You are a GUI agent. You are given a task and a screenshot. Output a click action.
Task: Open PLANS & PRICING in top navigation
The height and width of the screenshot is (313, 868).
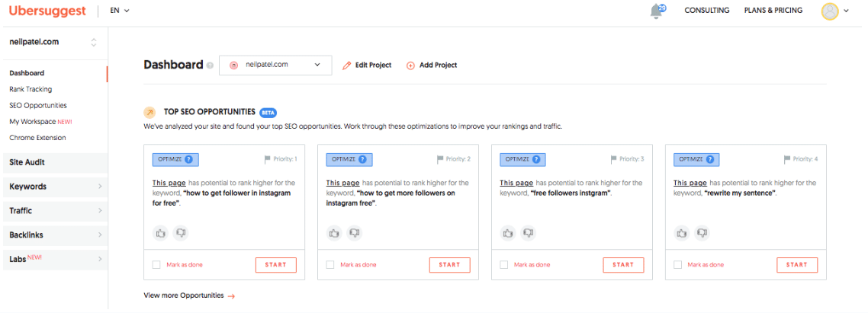pos(773,11)
